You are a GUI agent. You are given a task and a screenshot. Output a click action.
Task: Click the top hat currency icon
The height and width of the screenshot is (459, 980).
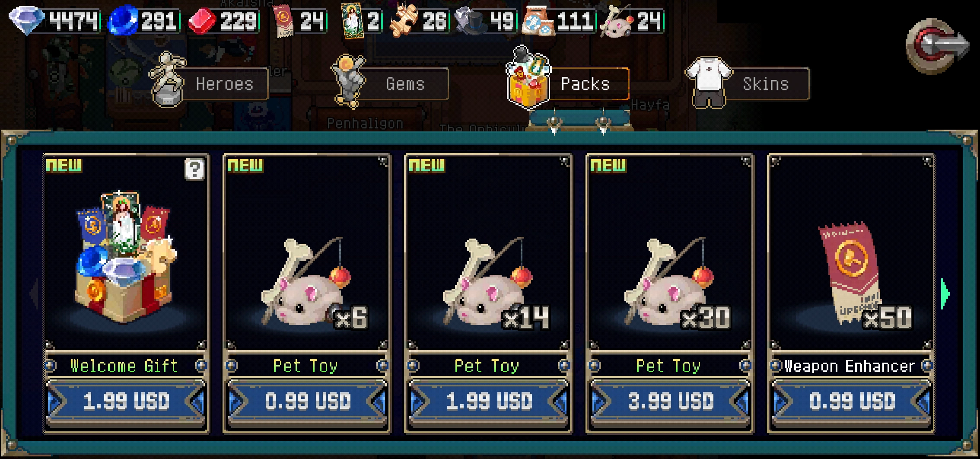470,20
